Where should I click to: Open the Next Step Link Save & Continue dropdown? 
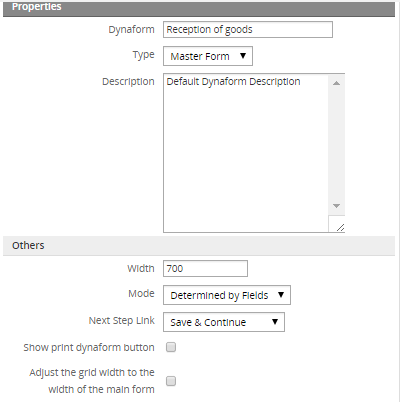click(x=224, y=322)
